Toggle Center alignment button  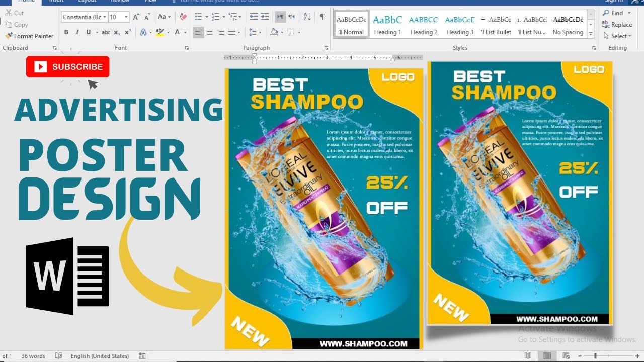210,32
